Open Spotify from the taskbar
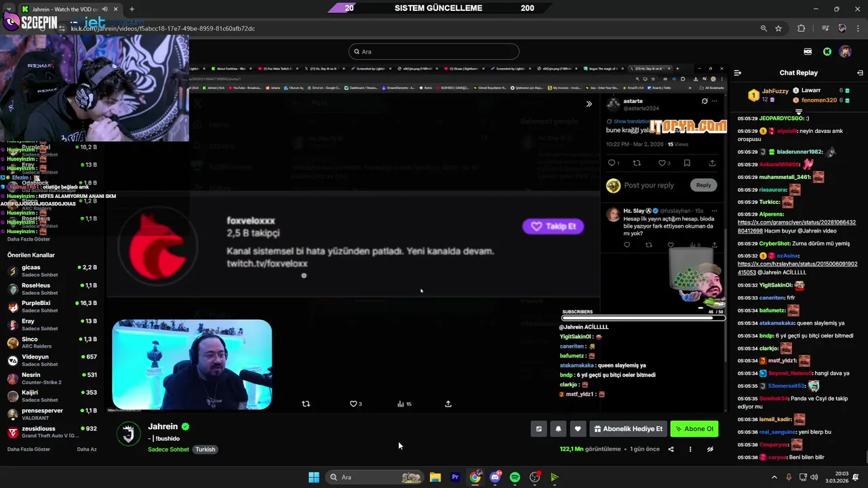 [x=515, y=477]
